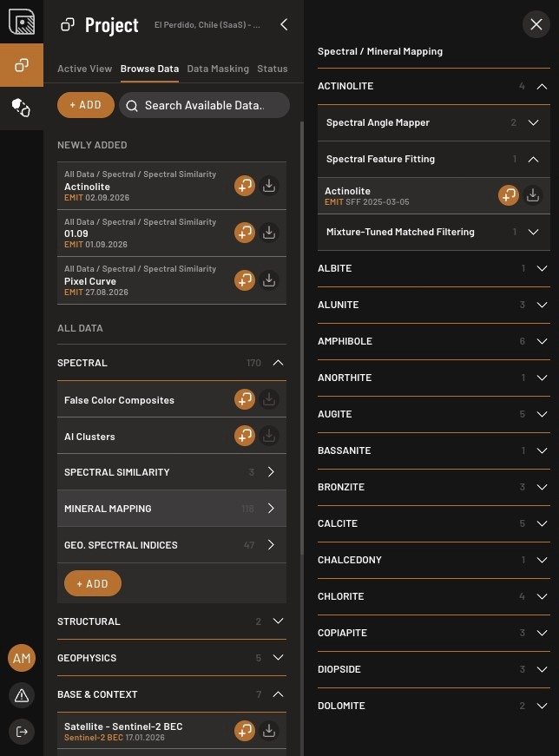Add Satellite Sentinel-2 BEC to view
Image resolution: width=559 pixels, height=756 pixels.
(245, 731)
